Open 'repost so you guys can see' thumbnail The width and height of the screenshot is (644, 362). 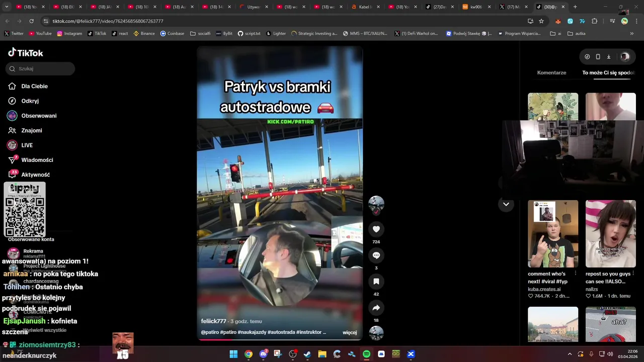611,234
